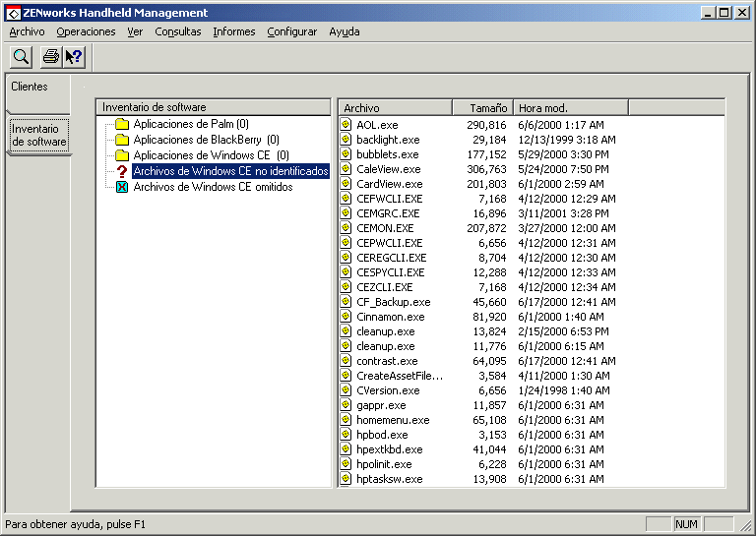Click the Aplicaciones de Palm folder icon
This screenshot has width=756, height=536.
point(122,124)
